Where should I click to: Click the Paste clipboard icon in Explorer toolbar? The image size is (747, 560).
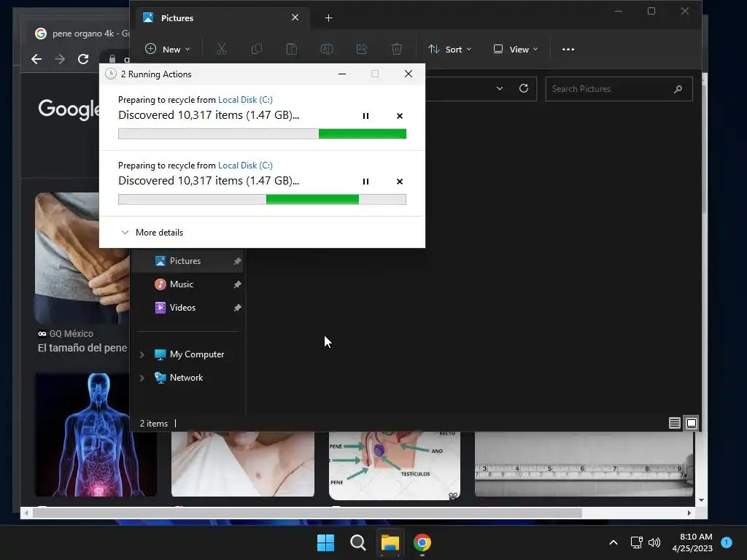tap(292, 49)
